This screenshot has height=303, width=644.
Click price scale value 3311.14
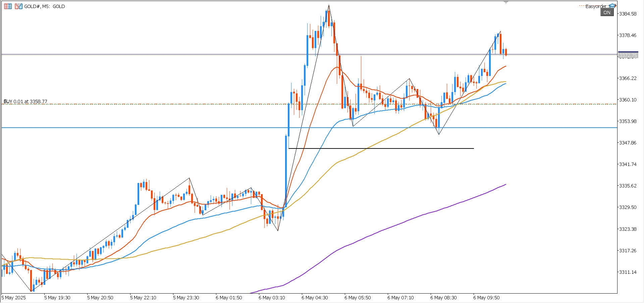point(628,272)
